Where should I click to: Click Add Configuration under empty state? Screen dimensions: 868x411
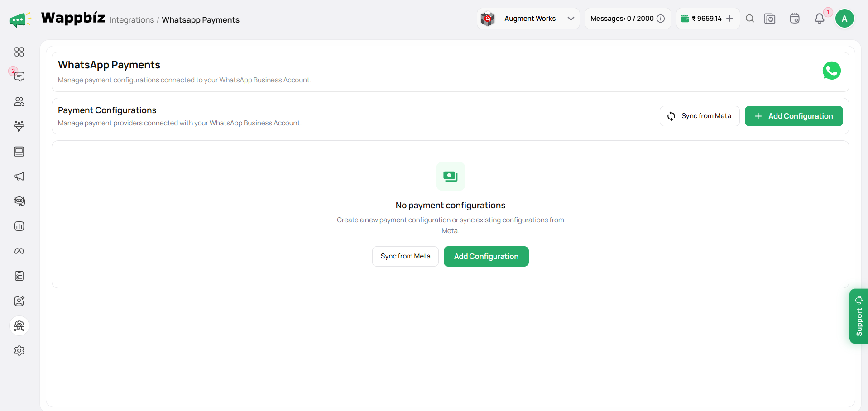pos(486,256)
